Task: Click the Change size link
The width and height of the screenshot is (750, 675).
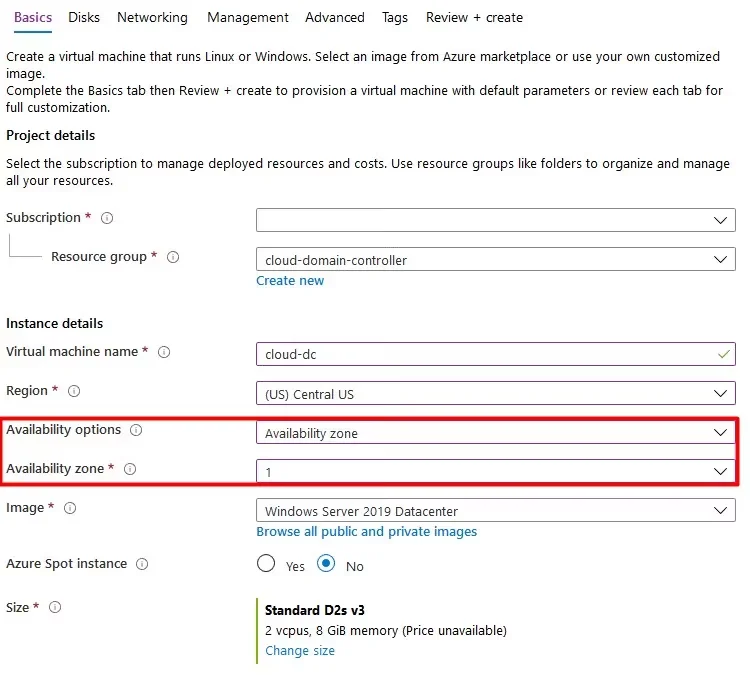Action: (x=300, y=651)
